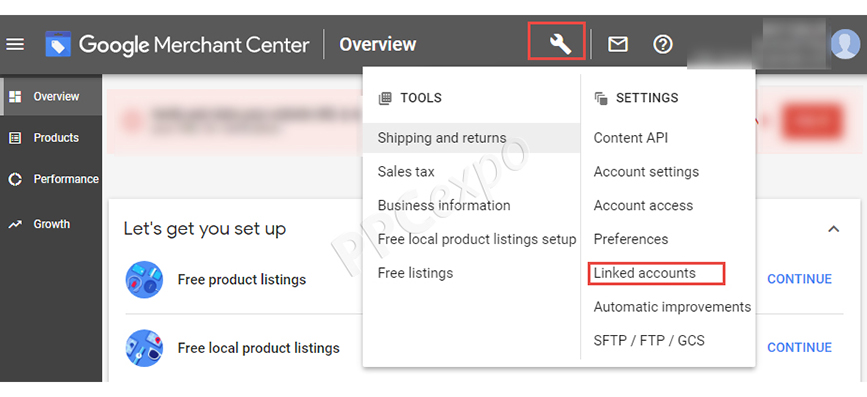Select Shipping and returns from Tools

[x=471, y=138]
